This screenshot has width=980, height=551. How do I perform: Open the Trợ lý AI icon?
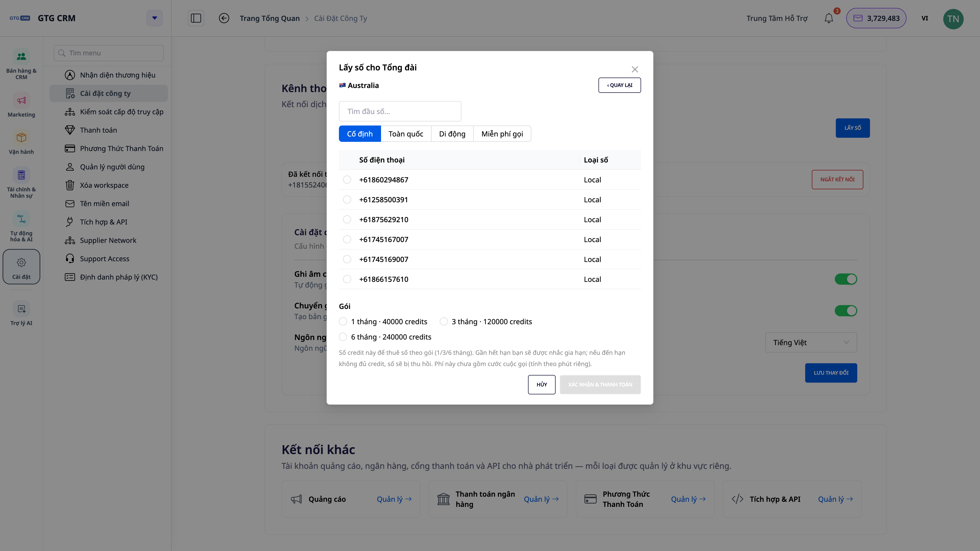(x=21, y=309)
